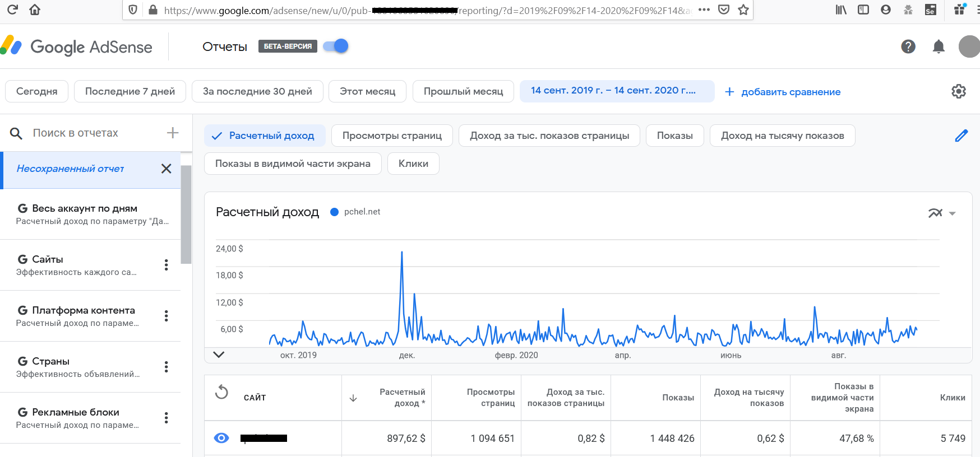The width and height of the screenshot is (980, 457).
Task: Deselect the Расчетный доход metric chip
Action: pos(265,136)
